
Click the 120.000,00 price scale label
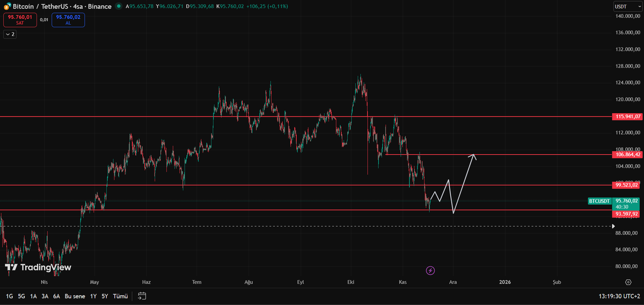click(627, 99)
